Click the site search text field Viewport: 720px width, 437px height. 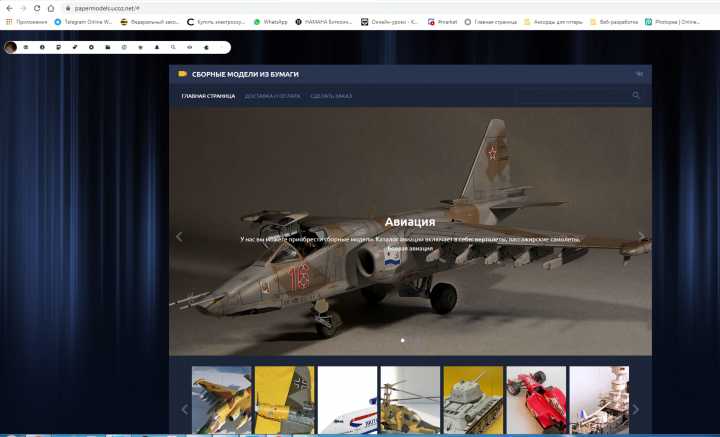coord(572,95)
